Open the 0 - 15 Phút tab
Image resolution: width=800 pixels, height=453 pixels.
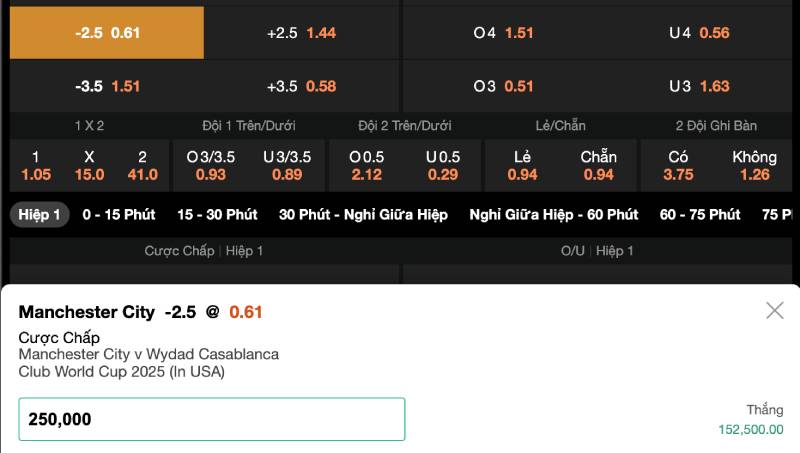pyautogui.click(x=120, y=215)
